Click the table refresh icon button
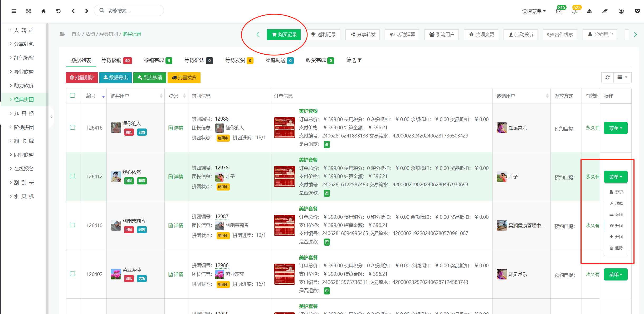 coord(608,78)
